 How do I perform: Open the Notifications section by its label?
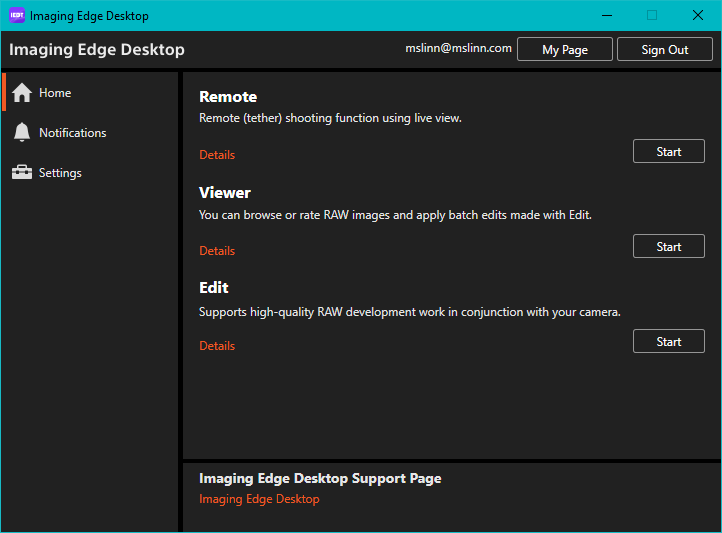[72, 133]
